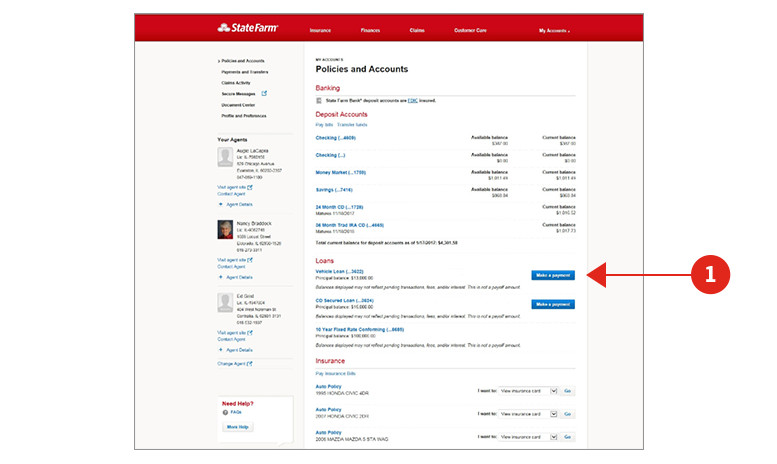Open Document Center in sidebar
The image size is (777, 464).
[x=238, y=105]
